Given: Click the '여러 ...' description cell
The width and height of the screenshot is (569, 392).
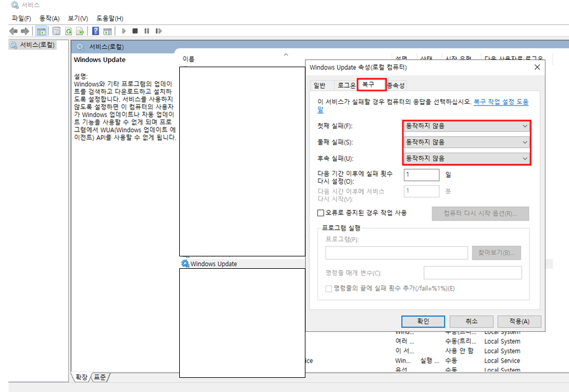Looking at the screenshot, I should (404, 341).
